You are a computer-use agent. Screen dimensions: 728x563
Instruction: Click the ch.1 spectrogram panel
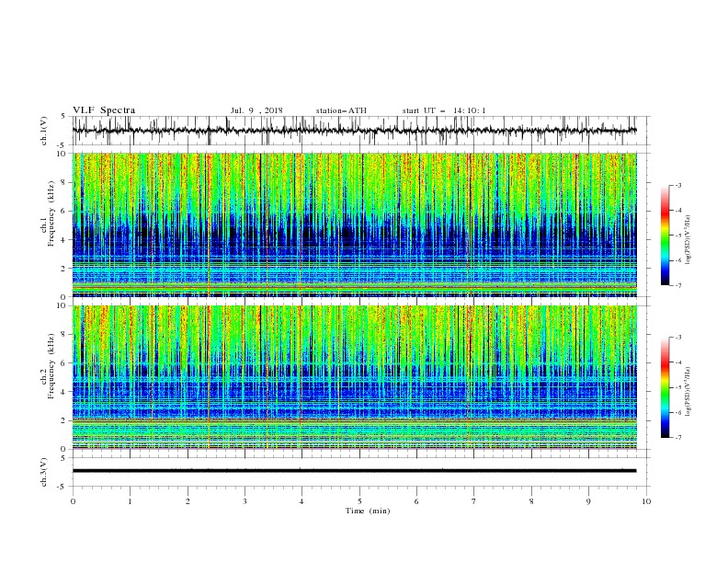pos(355,224)
